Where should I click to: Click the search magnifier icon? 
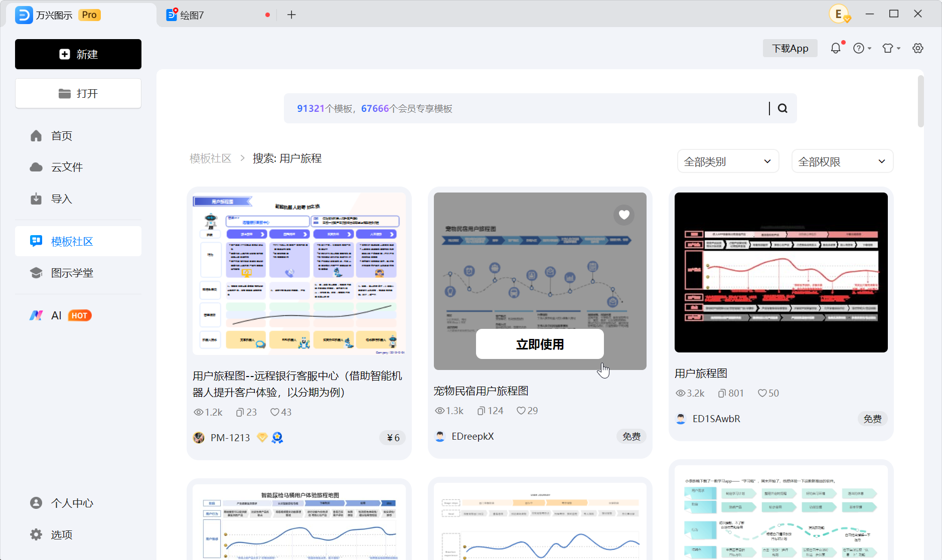[782, 108]
